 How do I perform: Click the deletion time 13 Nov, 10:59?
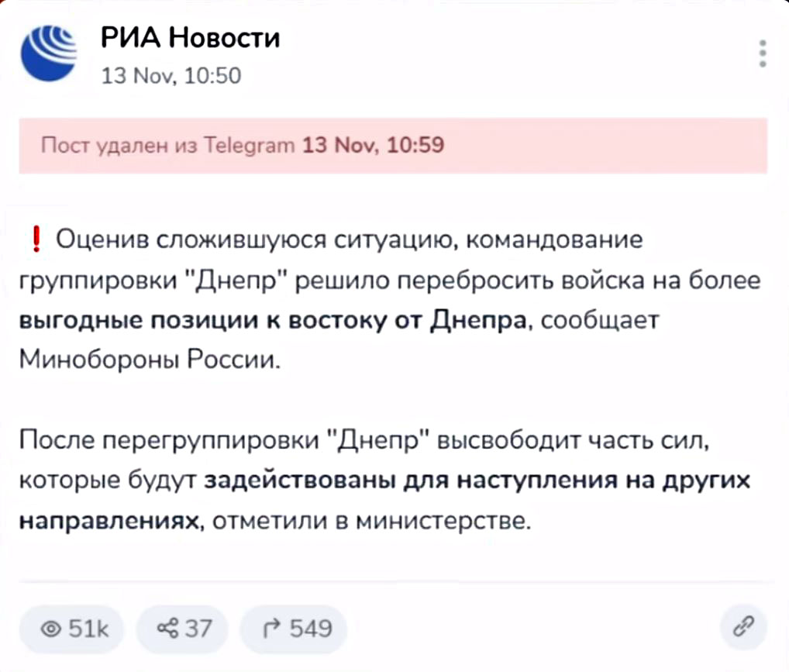point(374,146)
